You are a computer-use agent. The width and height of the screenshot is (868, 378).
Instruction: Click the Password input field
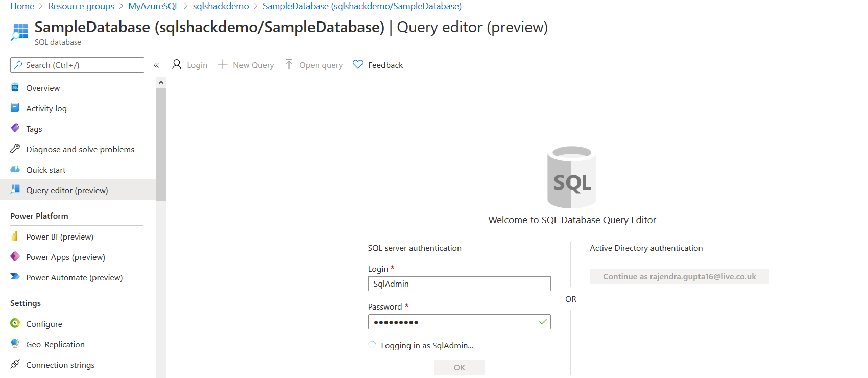click(x=454, y=322)
